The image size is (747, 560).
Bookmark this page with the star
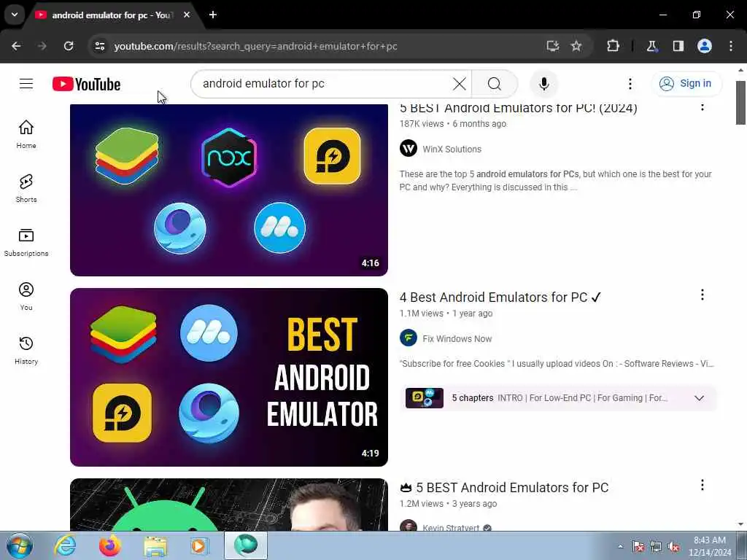576,46
